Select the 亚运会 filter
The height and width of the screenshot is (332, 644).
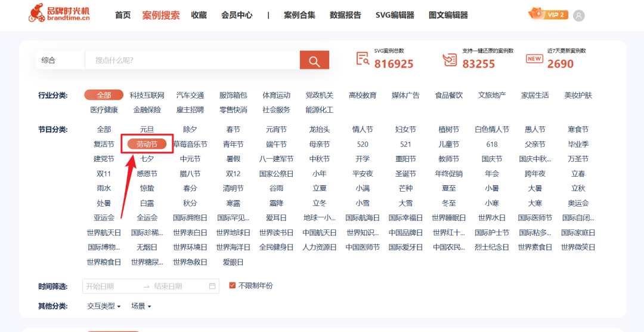pos(104,217)
